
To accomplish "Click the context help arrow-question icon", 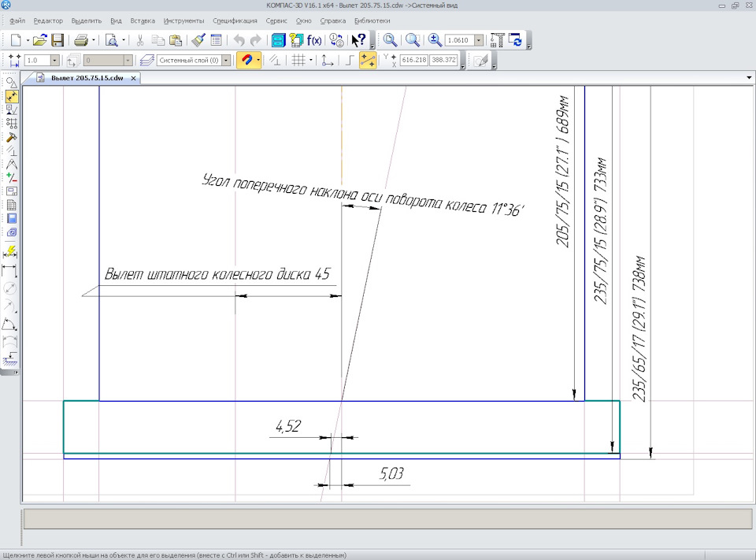I will (x=359, y=40).
